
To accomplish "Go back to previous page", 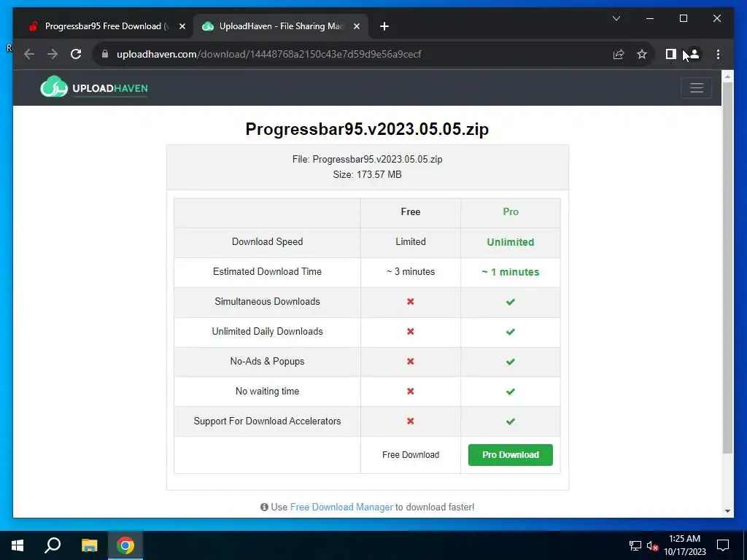I will tap(29, 54).
